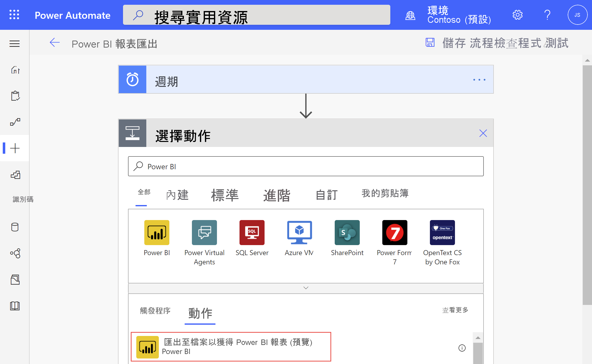The image size is (592, 364).
Task: Click the 儲存 save button
Action: 454,43
